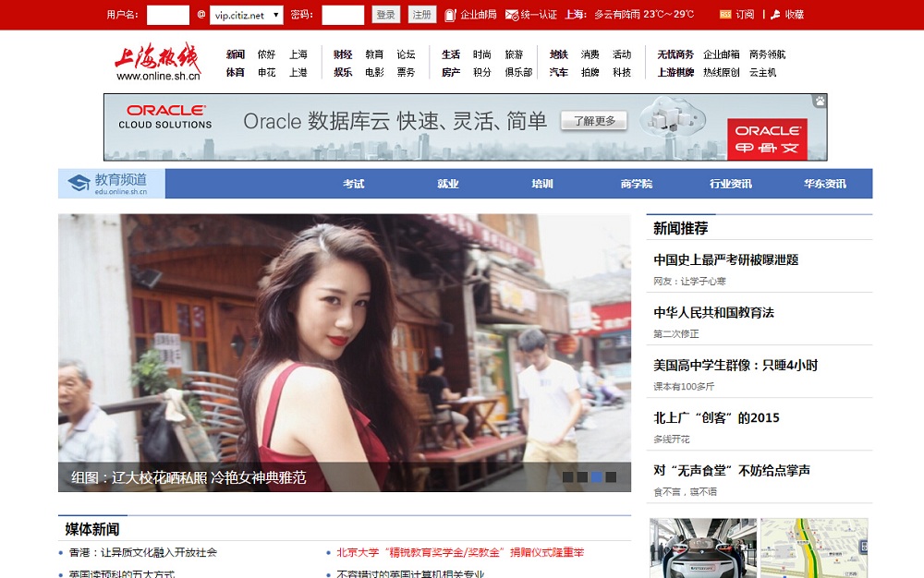Click the 俱乐部 link
This screenshot has height=578, width=924.
click(518, 72)
